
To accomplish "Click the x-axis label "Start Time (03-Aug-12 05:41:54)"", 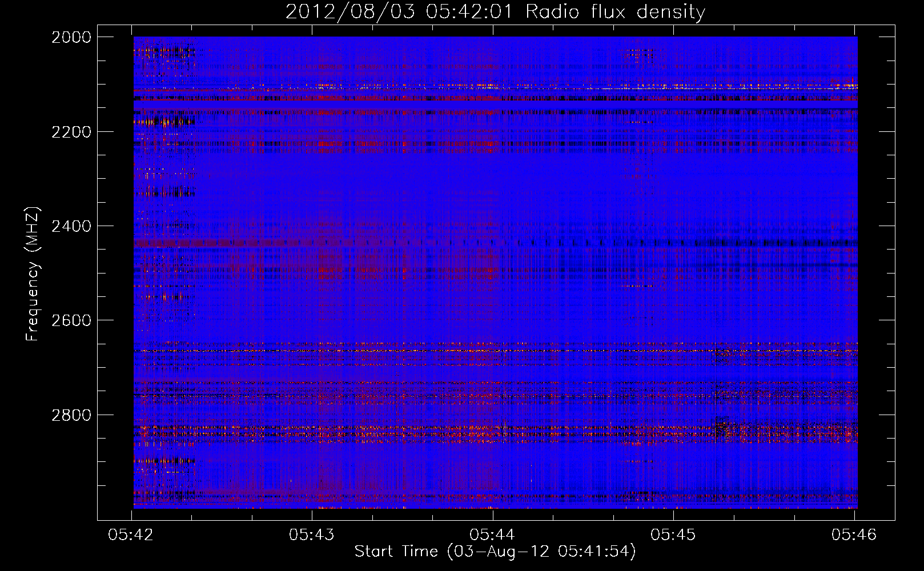I will click(495, 552).
